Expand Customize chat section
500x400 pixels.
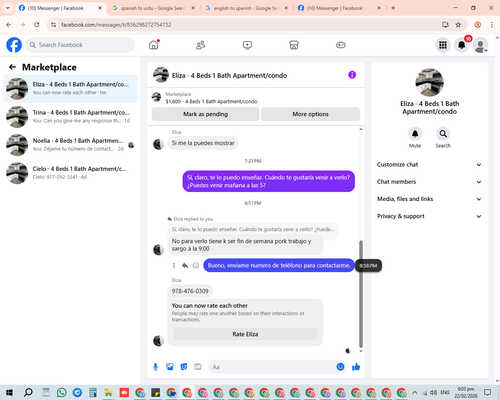click(429, 165)
